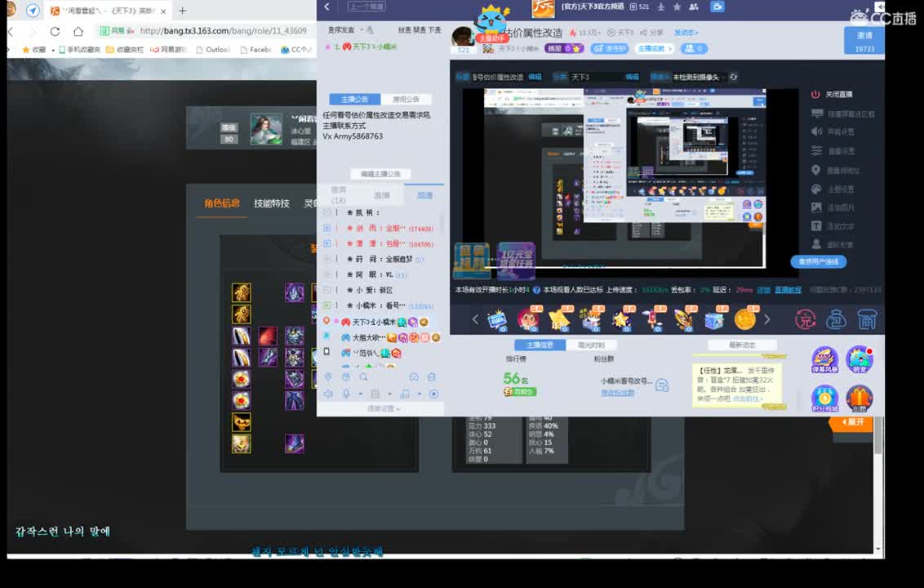The image size is (924, 588).
Task: Click the fan group chat icon
Action: [x=662, y=385]
